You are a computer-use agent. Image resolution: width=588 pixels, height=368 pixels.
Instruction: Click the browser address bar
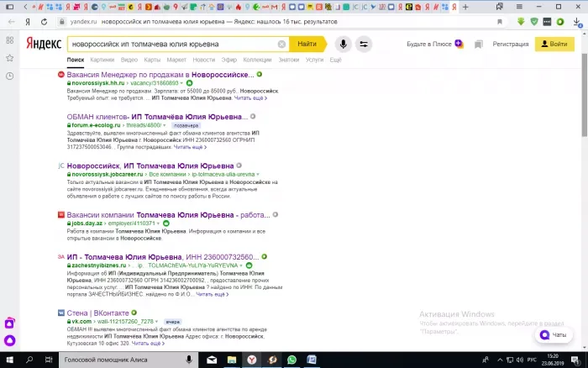click(x=277, y=22)
